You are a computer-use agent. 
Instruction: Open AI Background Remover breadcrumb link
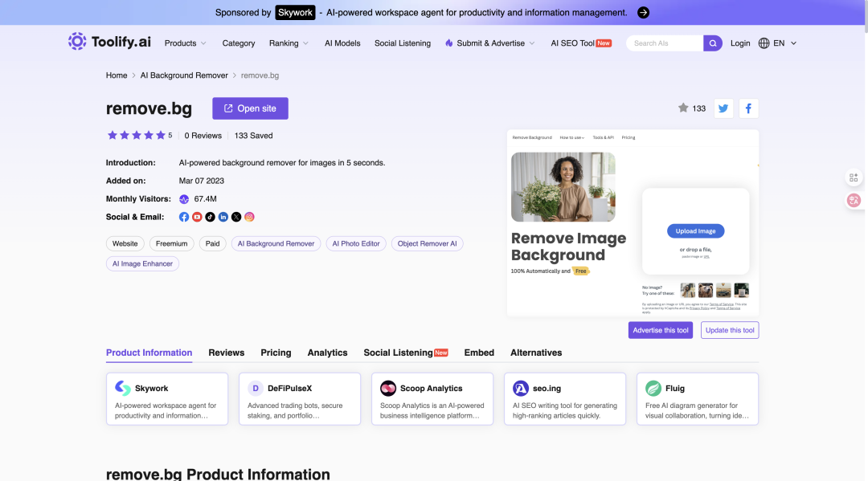click(x=184, y=75)
